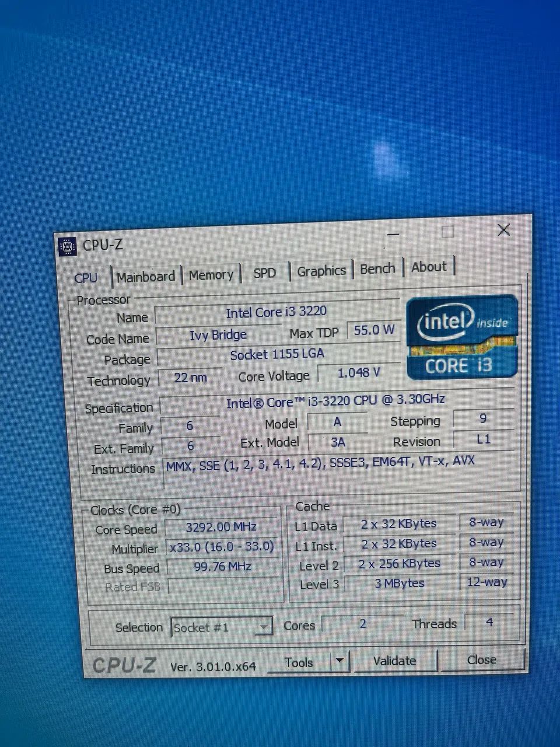The width and height of the screenshot is (560, 747).
Task: Click the Stepping value 9
Action: click(x=483, y=418)
